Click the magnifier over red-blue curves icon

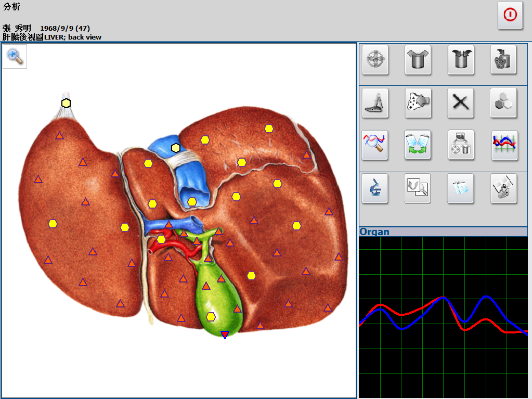point(375,145)
